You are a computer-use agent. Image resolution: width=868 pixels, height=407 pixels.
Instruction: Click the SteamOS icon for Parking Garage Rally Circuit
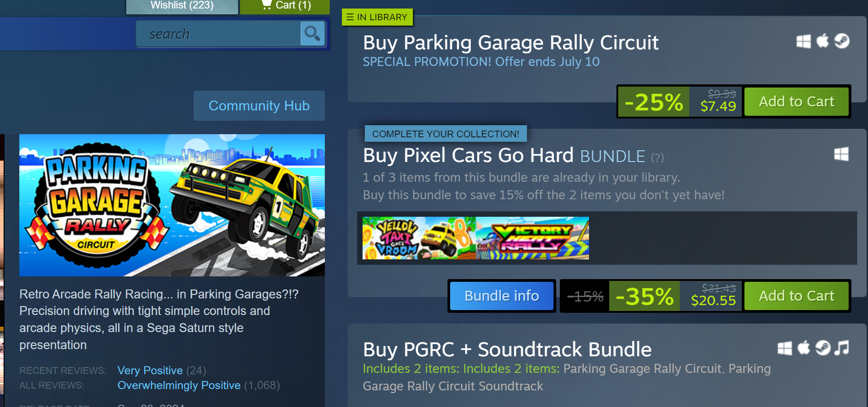[842, 41]
